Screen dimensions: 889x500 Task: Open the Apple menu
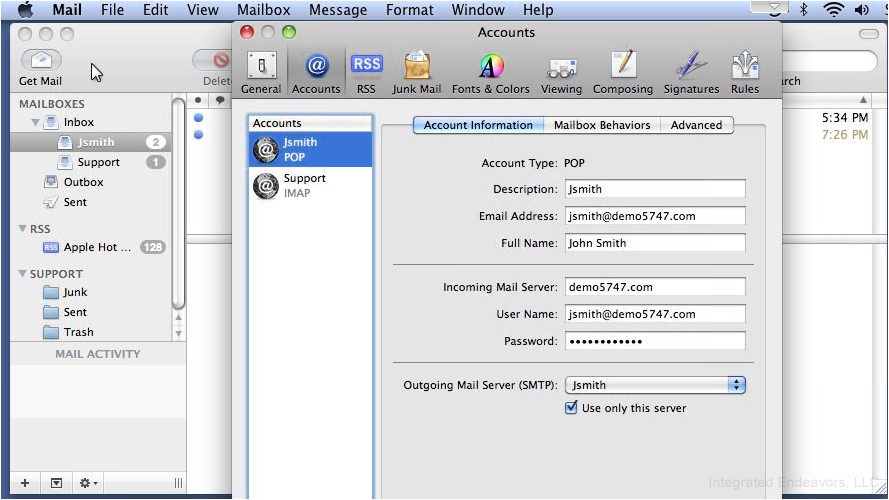click(x=25, y=10)
